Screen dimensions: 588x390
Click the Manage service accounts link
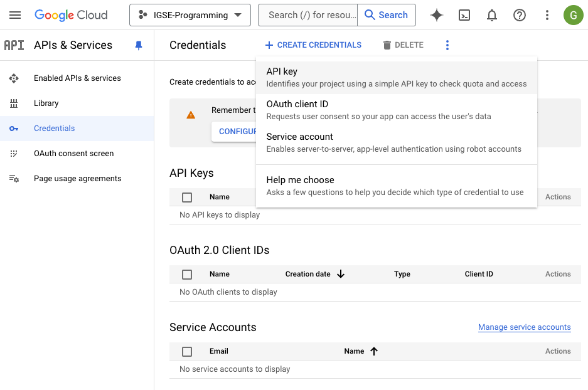click(524, 327)
